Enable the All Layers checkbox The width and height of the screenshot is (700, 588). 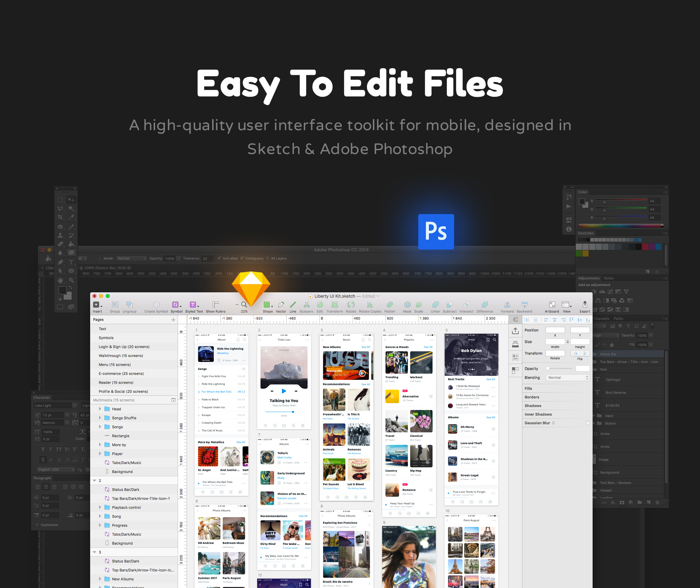268,258
